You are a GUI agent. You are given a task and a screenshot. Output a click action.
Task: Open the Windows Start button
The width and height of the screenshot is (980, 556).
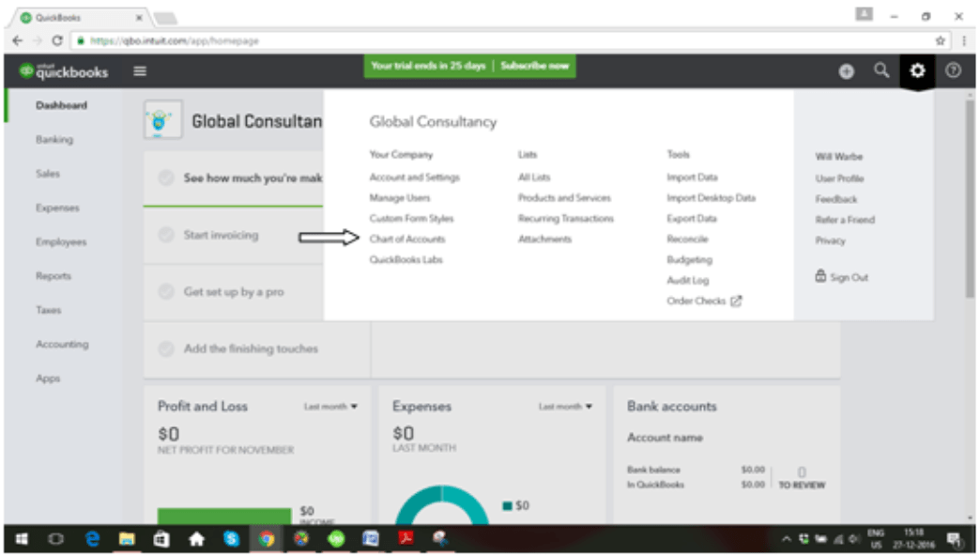click(x=22, y=539)
